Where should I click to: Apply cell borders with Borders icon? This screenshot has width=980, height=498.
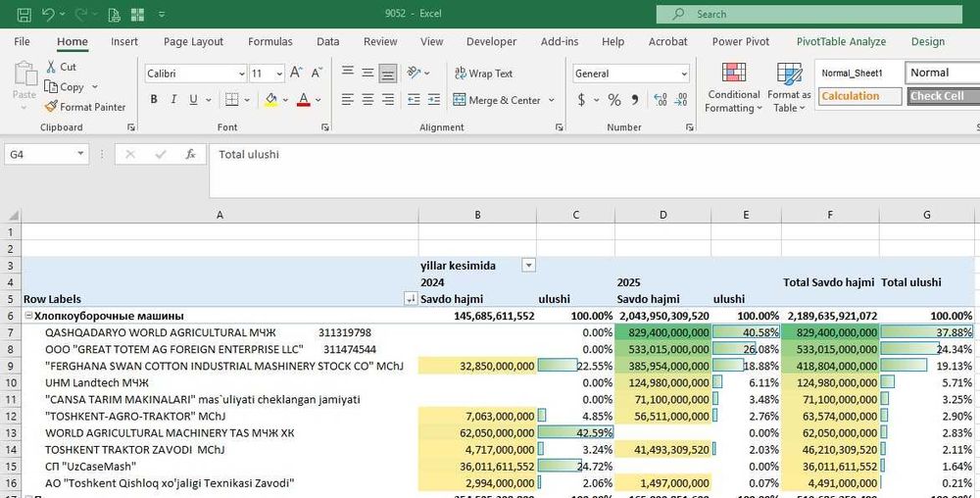click(x=232, y=99)
